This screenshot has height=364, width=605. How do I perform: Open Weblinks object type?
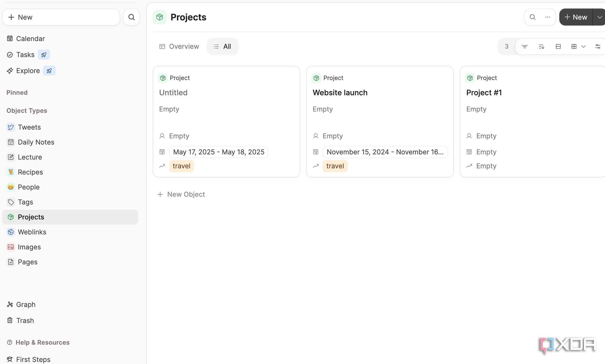tap(70, 232)
